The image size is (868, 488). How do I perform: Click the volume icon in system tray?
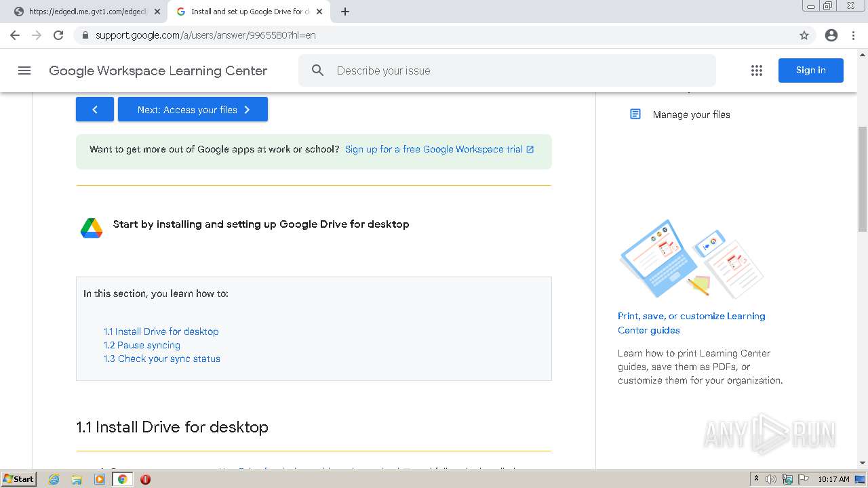(771, 479)
